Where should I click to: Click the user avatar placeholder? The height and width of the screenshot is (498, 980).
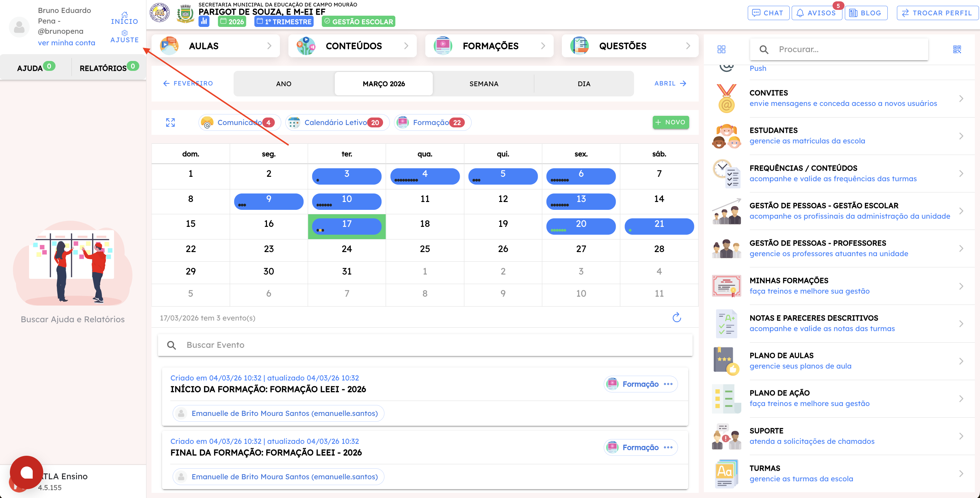(19, 27)
